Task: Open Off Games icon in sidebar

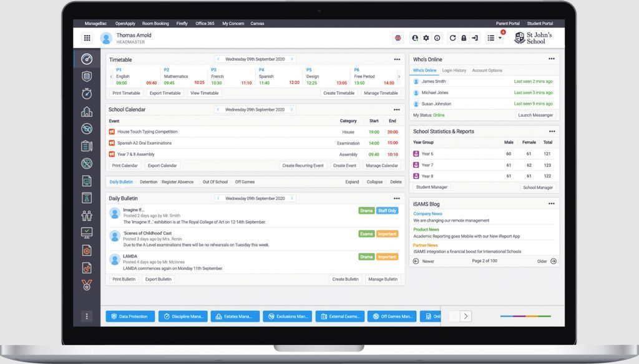Action: click(86, 163)
